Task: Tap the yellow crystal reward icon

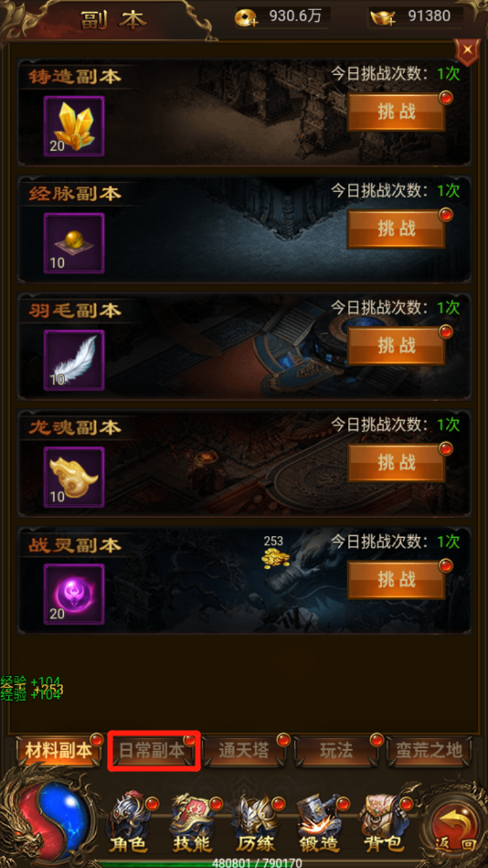Action: [74, 126]
